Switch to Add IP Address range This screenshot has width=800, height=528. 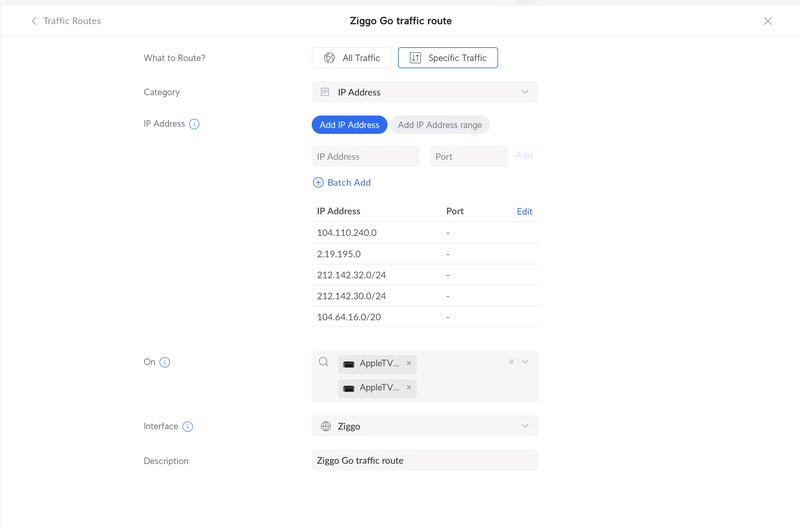coord(440,125)
